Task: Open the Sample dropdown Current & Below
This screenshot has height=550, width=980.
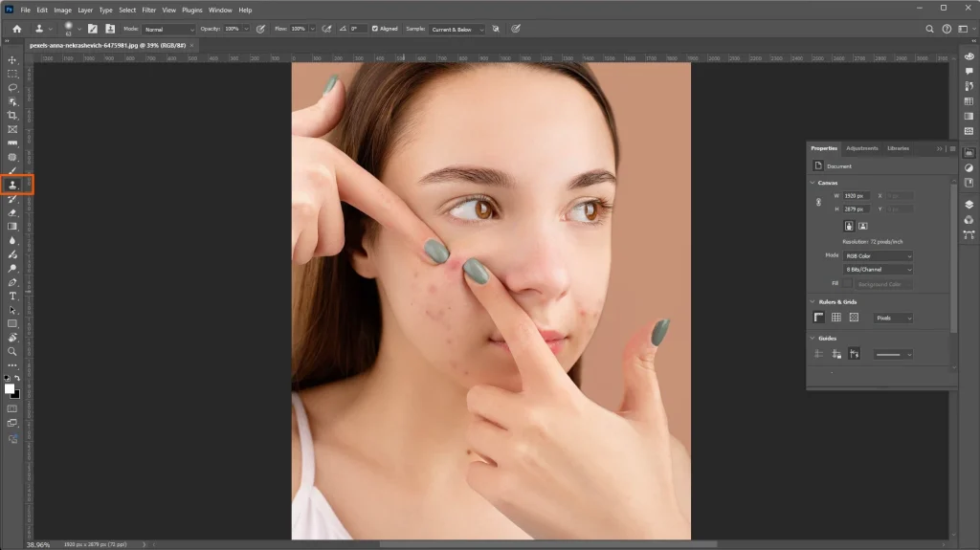Action: click(457, 30)
